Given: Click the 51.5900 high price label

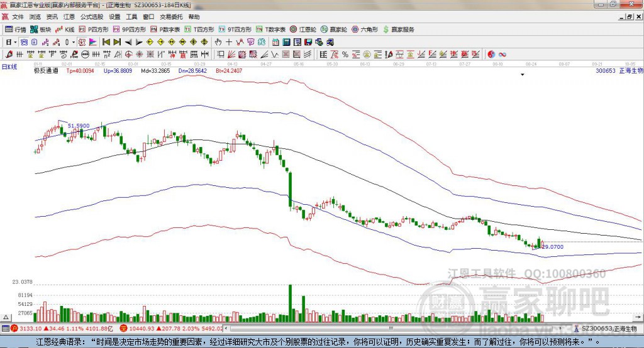Looking at the screenshot, I should (79, 126).
